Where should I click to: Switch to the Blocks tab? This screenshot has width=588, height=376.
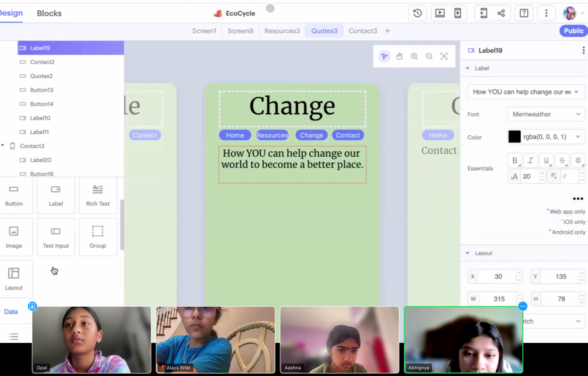[x=49, y=13]
